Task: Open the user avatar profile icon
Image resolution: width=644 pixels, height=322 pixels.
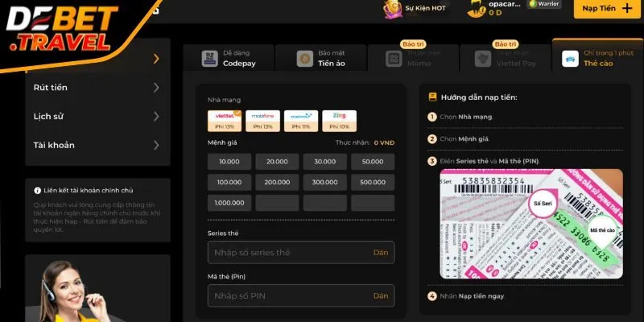Action: [476, 9]
